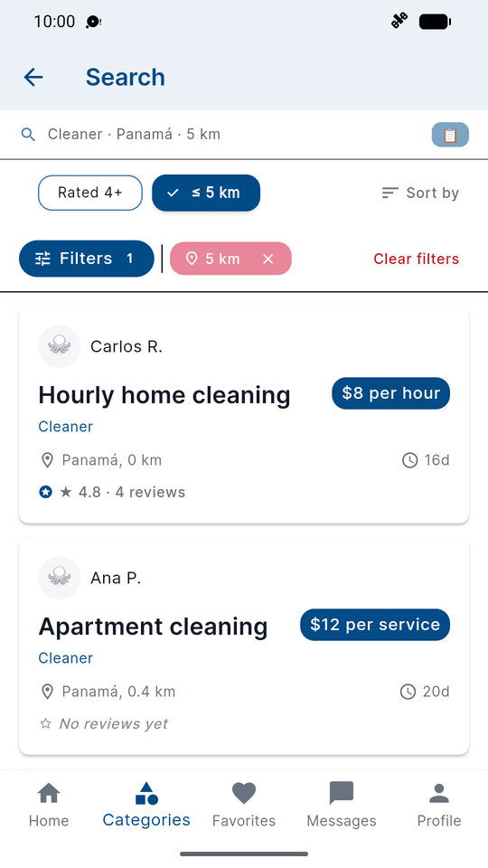This screenshot has height=868, width=488.
Task: Tap the clipboard icon in search bar
Action: click(x=450, y=135)
